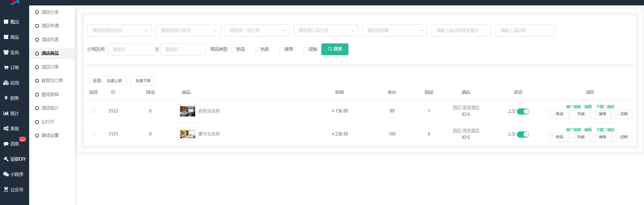The image size is (644, 205).
Task: Click the circle icon beside 酒店统计
Action: pyautogui.click(x=37, y=108)
